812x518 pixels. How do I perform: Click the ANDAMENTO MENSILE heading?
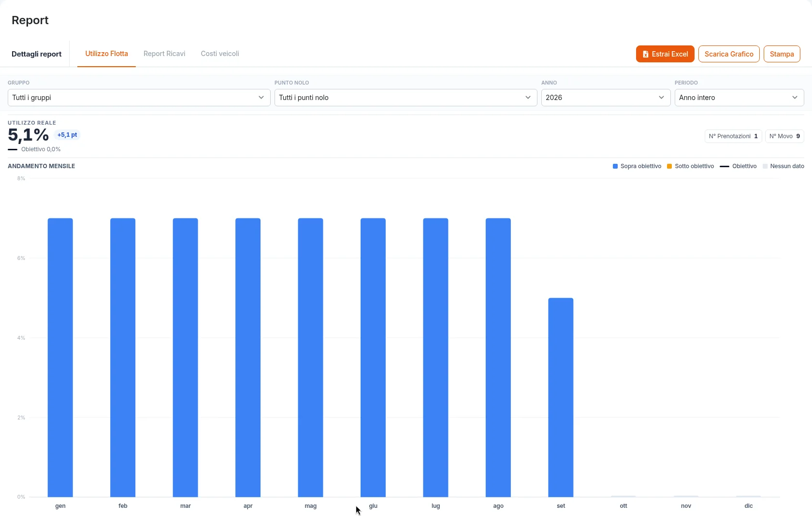tap(42, 166)
